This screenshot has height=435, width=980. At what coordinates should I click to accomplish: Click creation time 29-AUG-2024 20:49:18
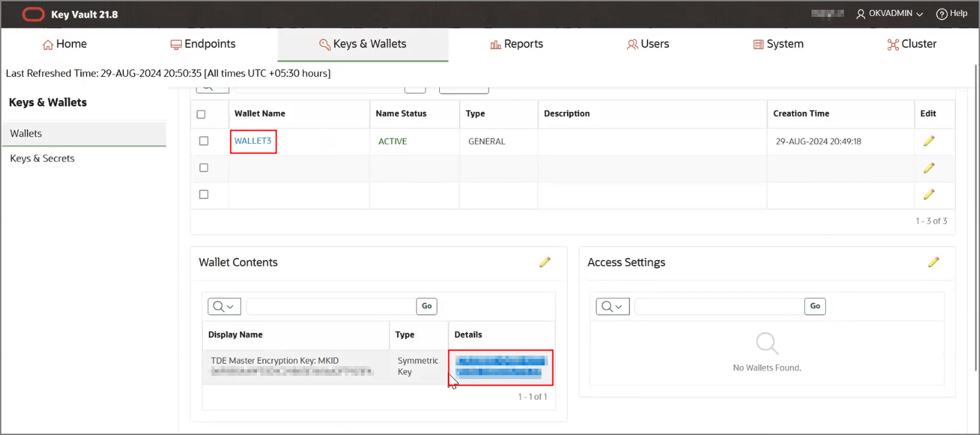(819, 141)
